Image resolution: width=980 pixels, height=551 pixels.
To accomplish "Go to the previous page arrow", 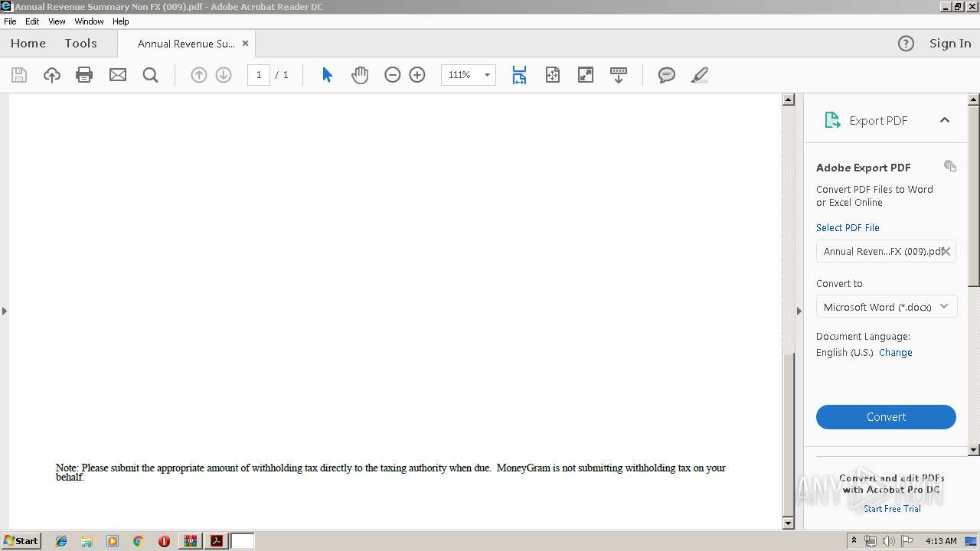I will [x=198, y=75].
